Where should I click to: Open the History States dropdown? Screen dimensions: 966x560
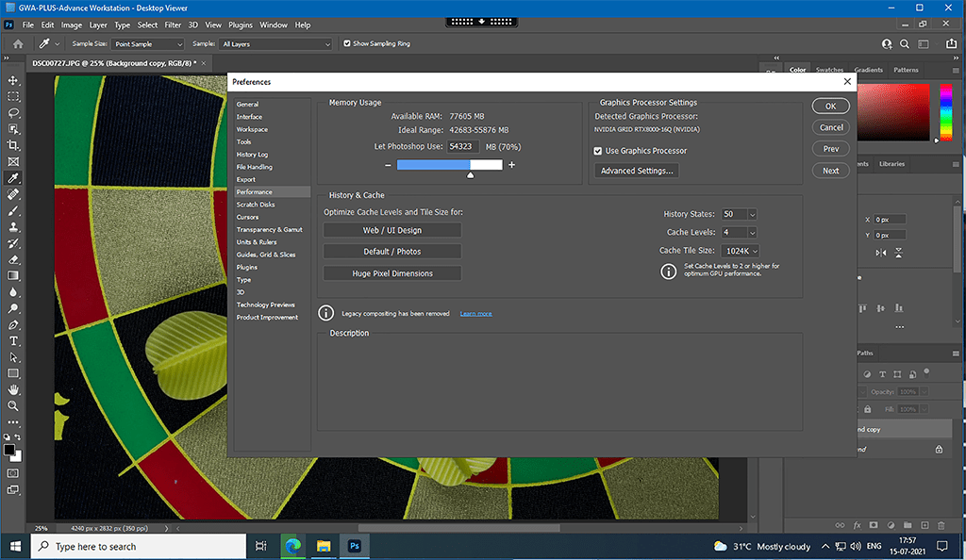tap(752, 215)
